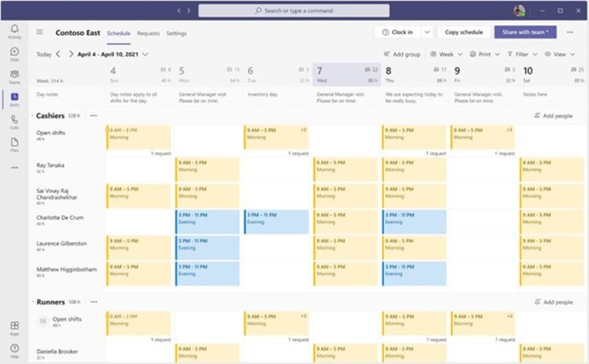589x364 pixels.
Task: Open the Files icon in sidebar
Action: tap(14, 145)
